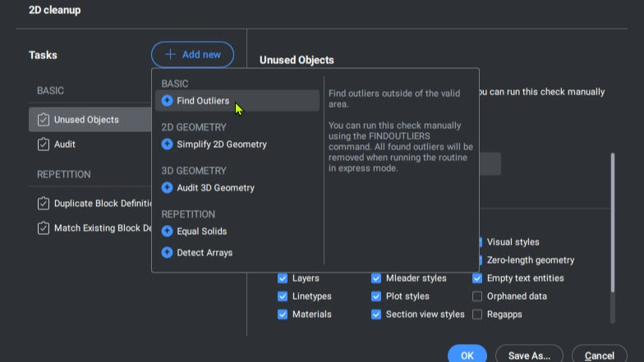
Task: Click the Cancel button
Action: (x=600, y=355)
